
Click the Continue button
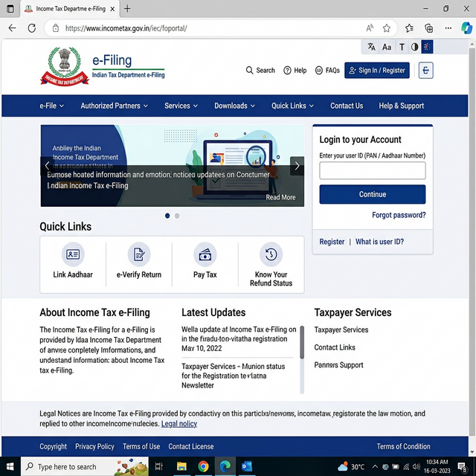pyautogui.click(x=372, y=194)
